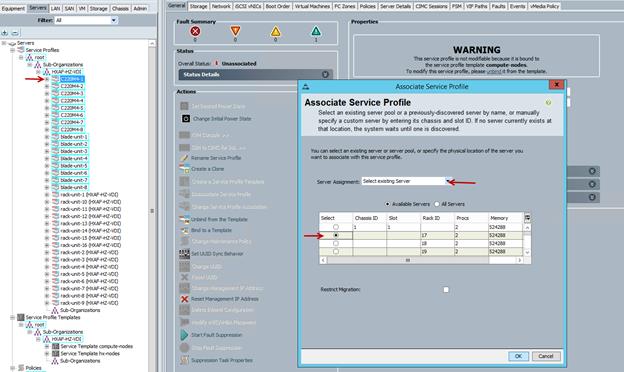Click the Reset Management IP Address icon
The height and width of the screenshot is (372, 624).
tap(184, 299)
